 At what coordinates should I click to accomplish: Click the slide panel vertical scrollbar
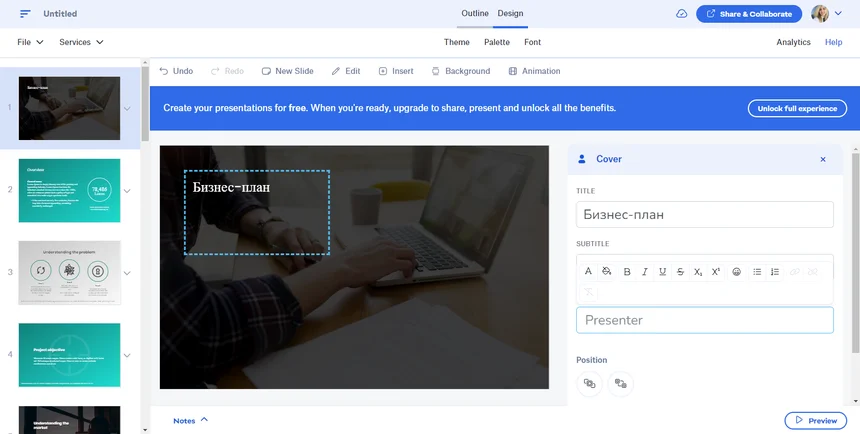[x=145, y=104]
